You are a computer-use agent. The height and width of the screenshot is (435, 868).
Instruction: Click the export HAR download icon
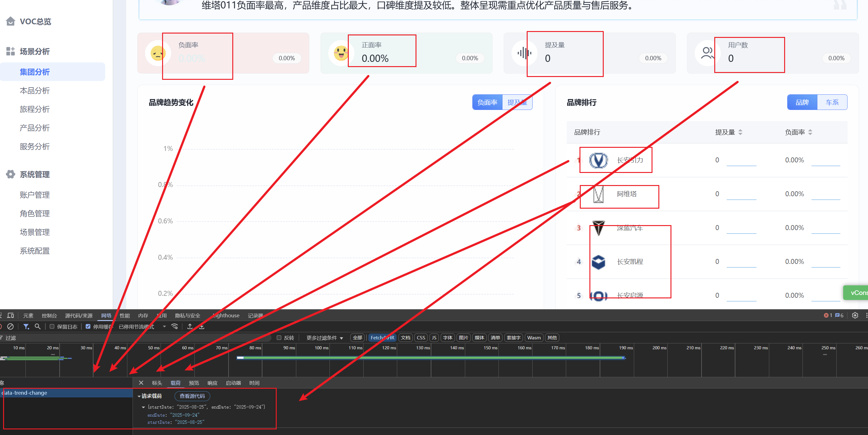coord(202,327)
